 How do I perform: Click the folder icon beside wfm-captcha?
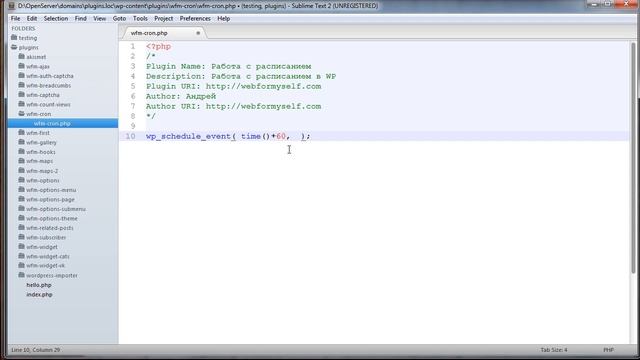[22, 95]
